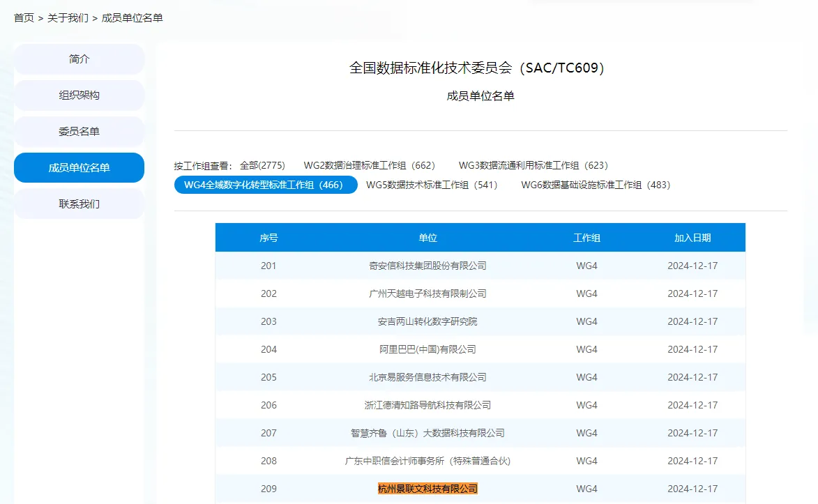Filter by WG3数据流通利用标准工作组
The height and width of the screenshot is (504, 818).
click(x=533, y=165)
